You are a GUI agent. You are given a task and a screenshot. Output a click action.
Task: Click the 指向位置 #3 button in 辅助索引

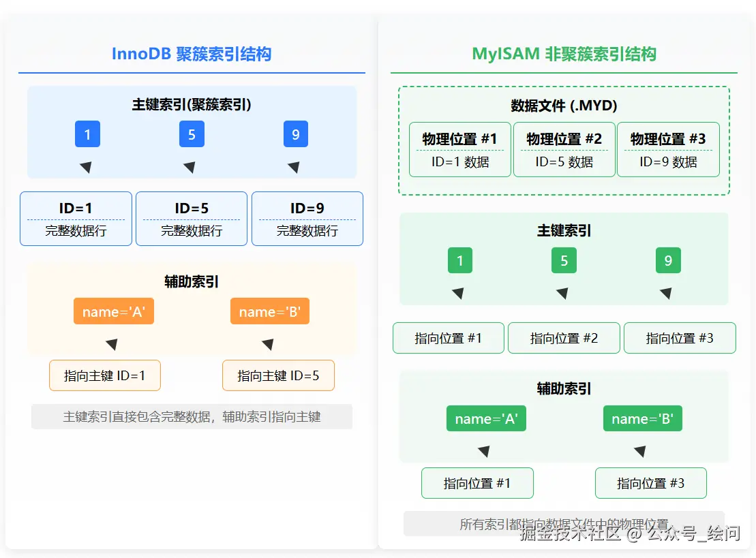650,482
